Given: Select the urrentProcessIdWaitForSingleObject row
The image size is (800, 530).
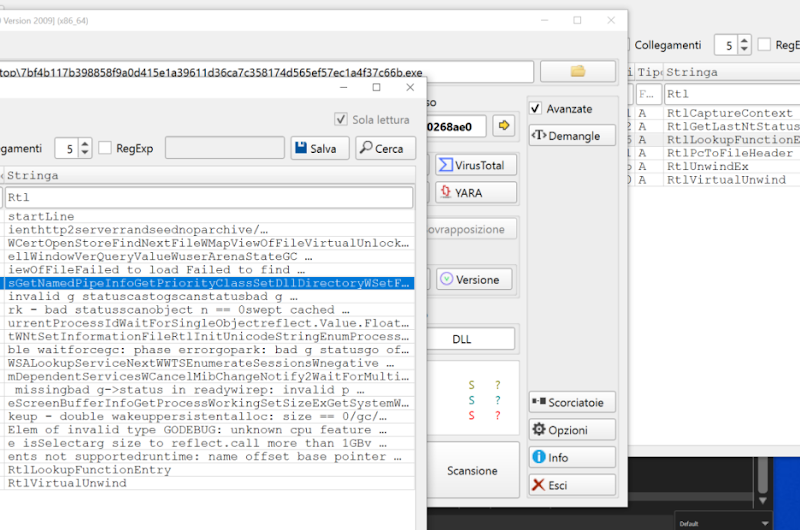Looking at the screenshot, I should point(209,323).
